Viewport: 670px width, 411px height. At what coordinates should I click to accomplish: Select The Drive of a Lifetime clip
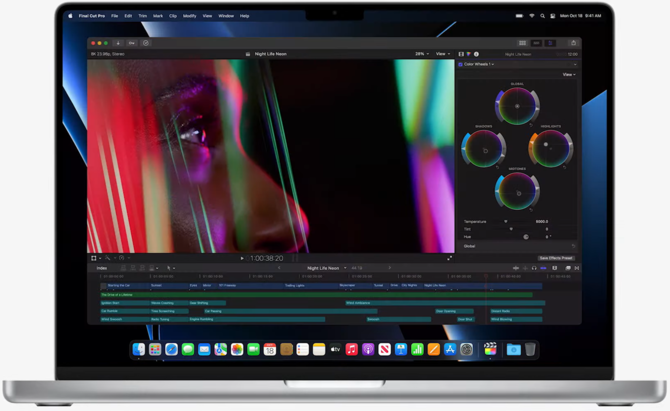(x=316, y=295)
